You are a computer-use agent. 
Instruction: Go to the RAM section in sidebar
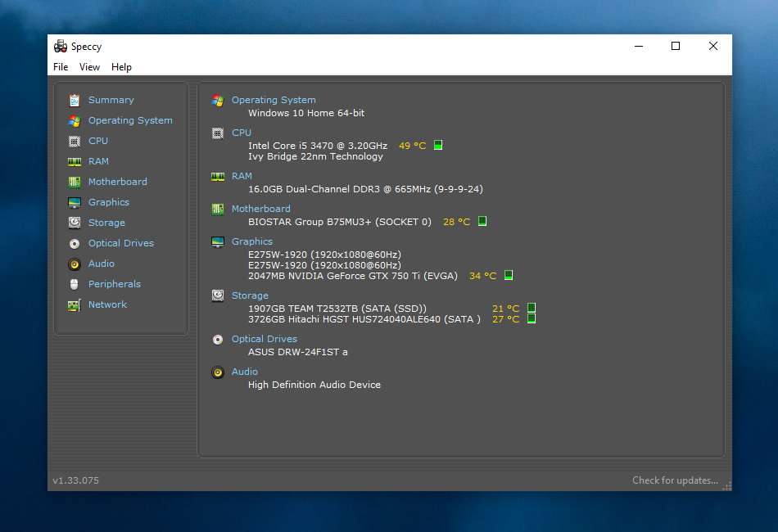(x=98, y=161)
